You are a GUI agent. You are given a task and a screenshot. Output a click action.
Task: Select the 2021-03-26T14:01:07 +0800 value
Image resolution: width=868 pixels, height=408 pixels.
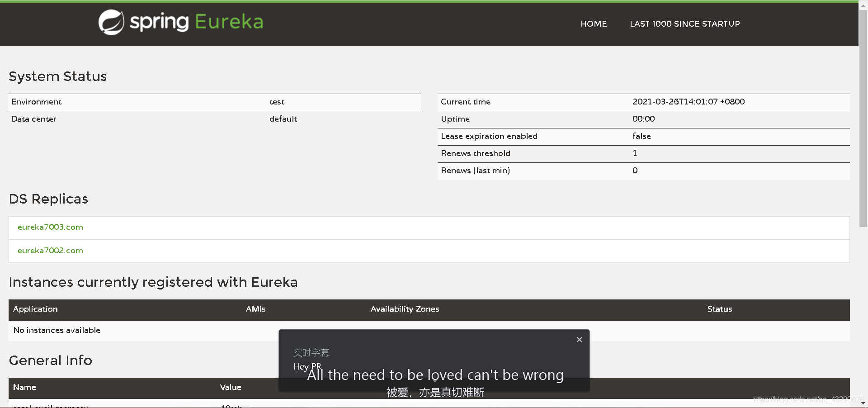point(689,102)
